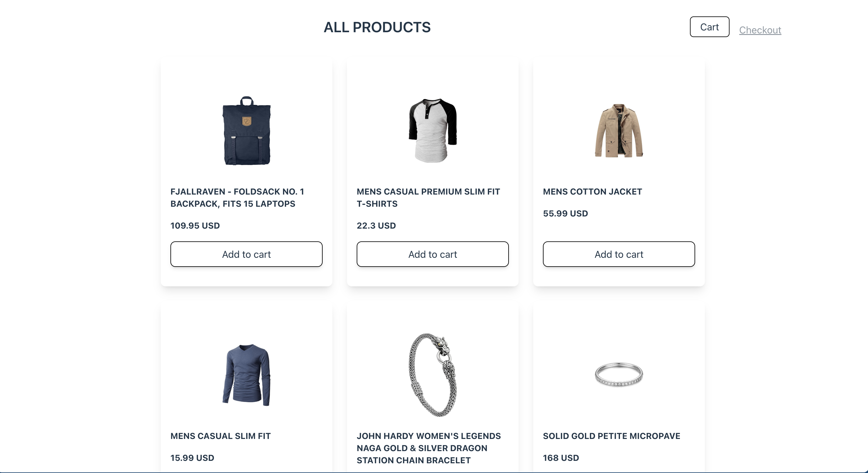Select the Fjallraven Foldsack backpack title

pos(237,198)
